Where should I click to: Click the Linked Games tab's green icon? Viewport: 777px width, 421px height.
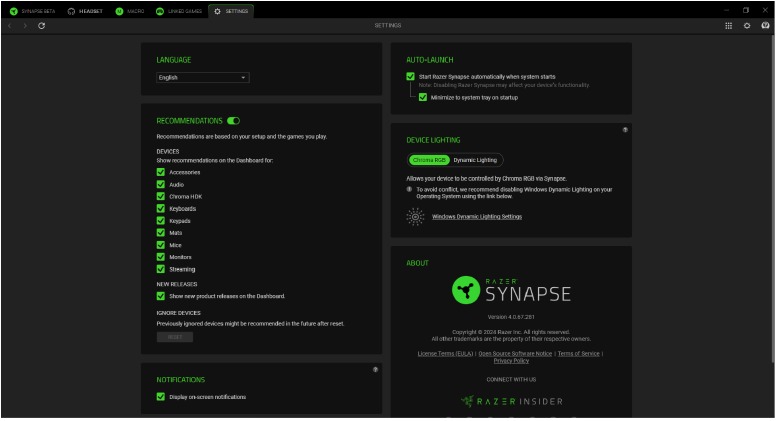coord(160,11)
